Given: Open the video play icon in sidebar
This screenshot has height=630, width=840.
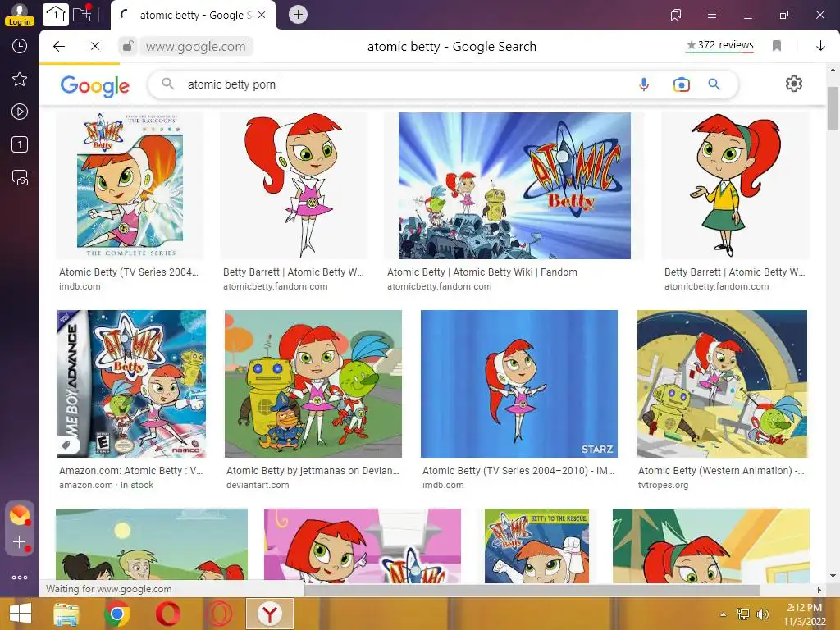Looking at the screenshot, I should pyautogui.click(x=20, y=112).
